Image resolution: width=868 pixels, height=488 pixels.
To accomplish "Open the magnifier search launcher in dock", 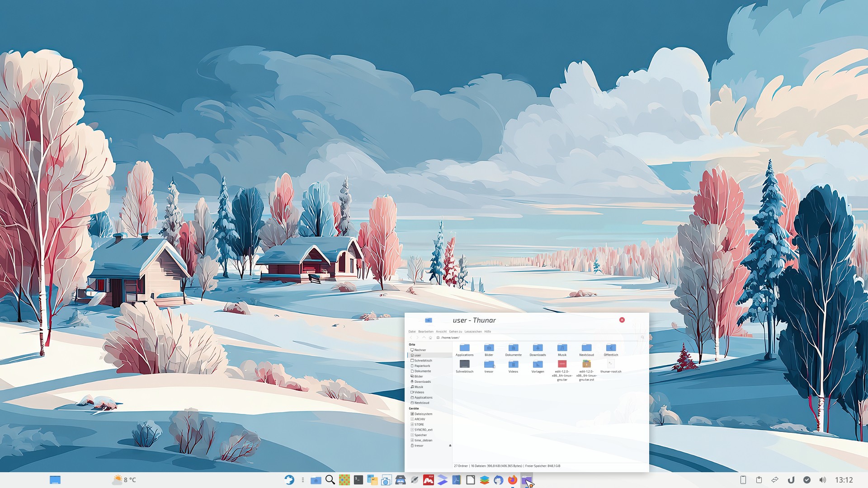I will (330, 480).
